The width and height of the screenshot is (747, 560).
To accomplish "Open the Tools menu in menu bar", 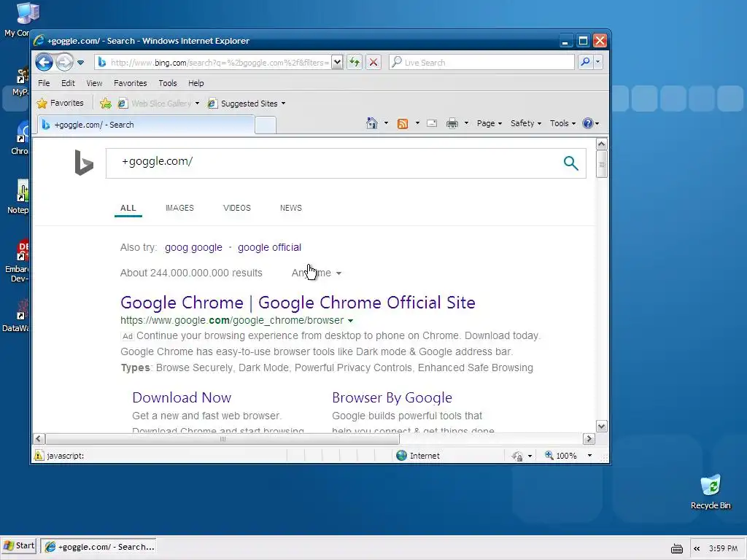I will (168, 83).
